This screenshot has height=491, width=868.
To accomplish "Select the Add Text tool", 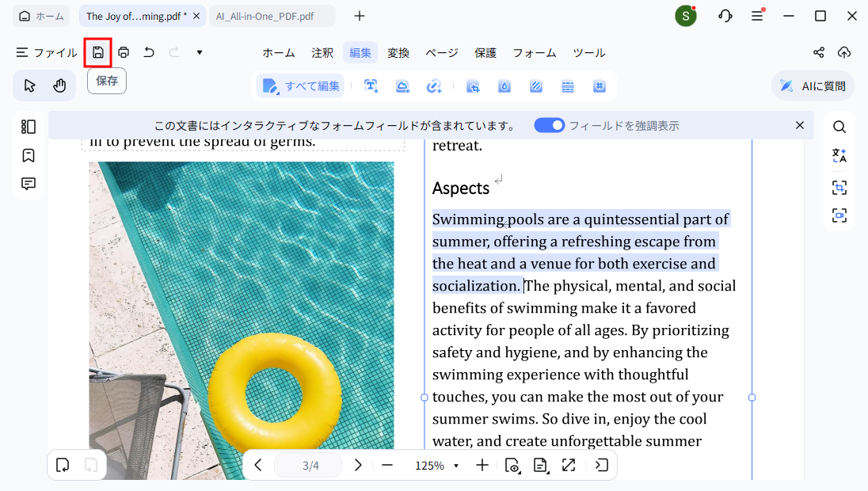I will pos(371,86).
